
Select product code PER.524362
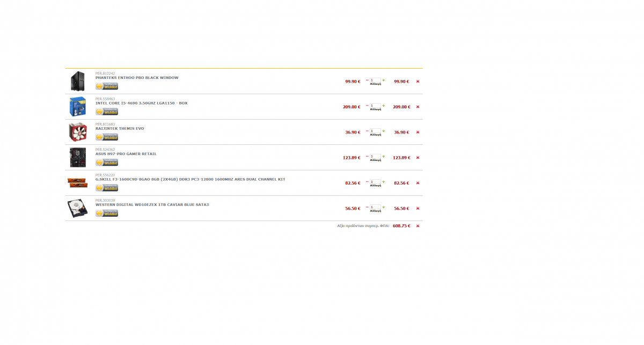click(x=105, y=150)
